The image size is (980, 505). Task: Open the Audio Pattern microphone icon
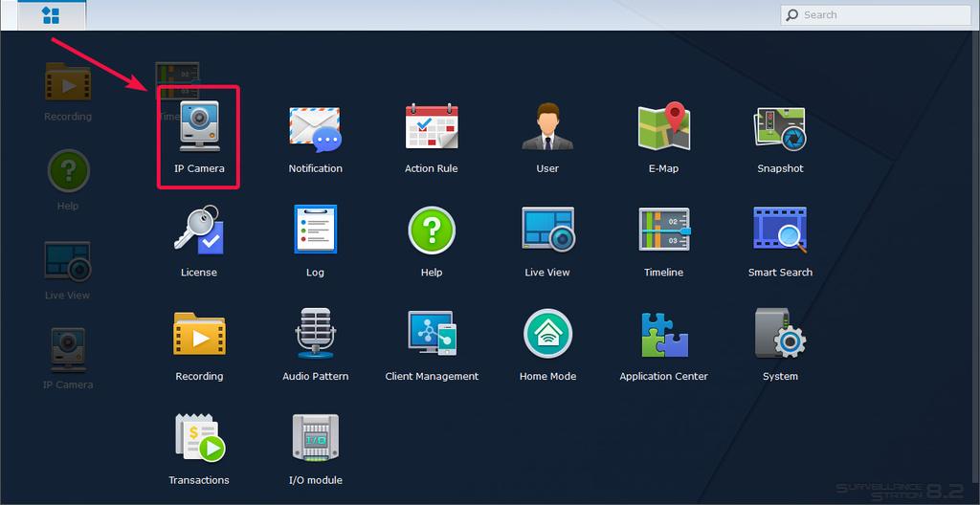tap(316, 333)
